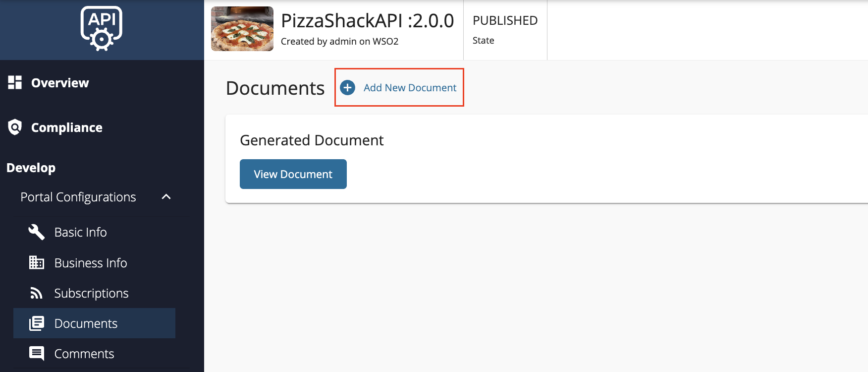Viewport: 868px width, 372px height.
Task: Click the Add New Document link text
Action: [x=410, y=88]
